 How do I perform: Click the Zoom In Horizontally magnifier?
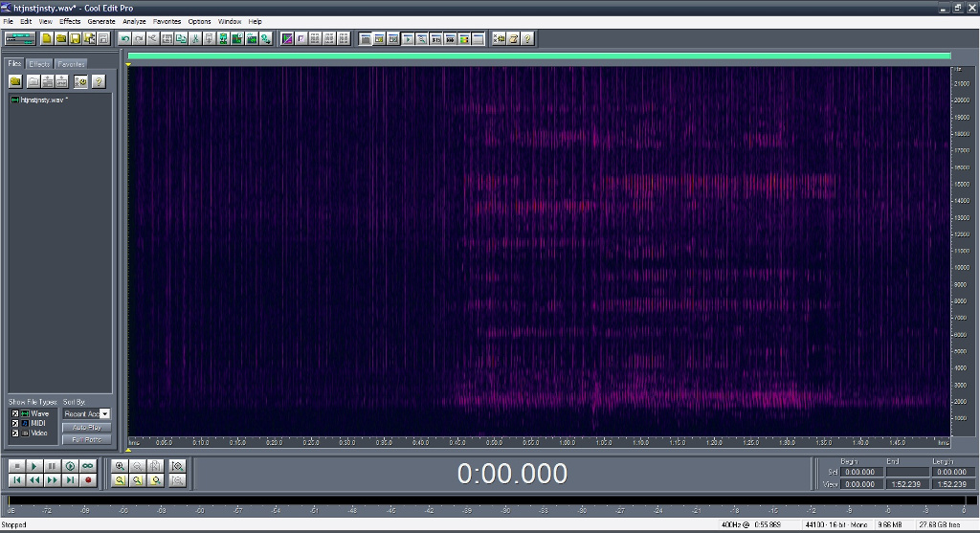(x=121, y=466)
